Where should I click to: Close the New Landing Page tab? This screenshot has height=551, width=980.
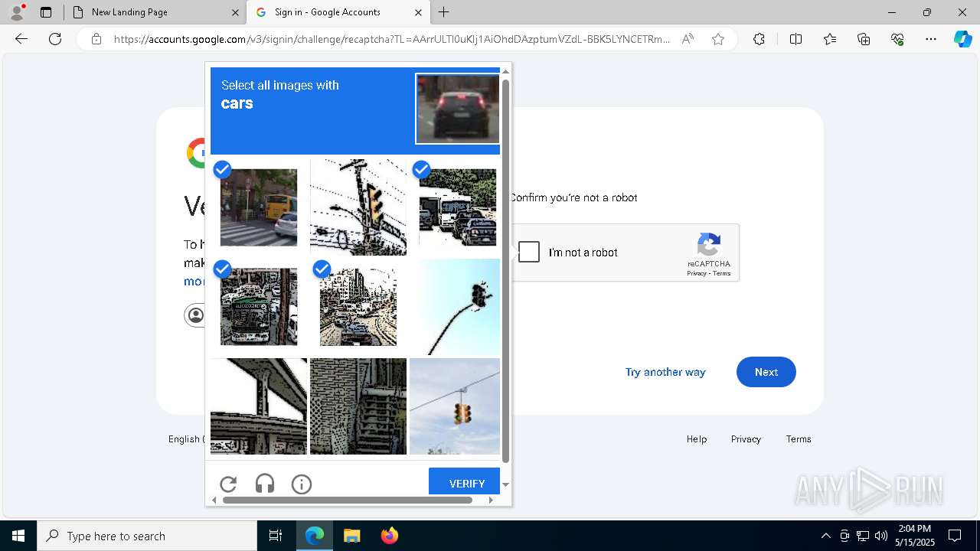pyautogui.click(x=235, y=12)
